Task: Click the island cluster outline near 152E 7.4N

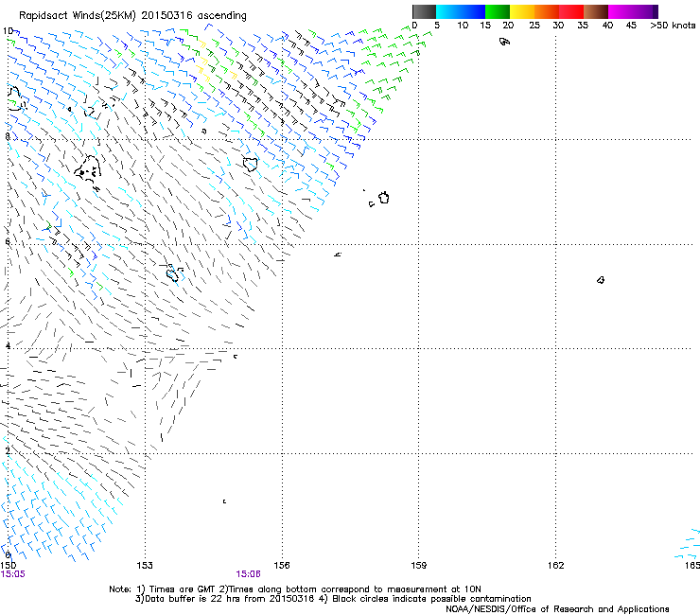Action: 88,169
